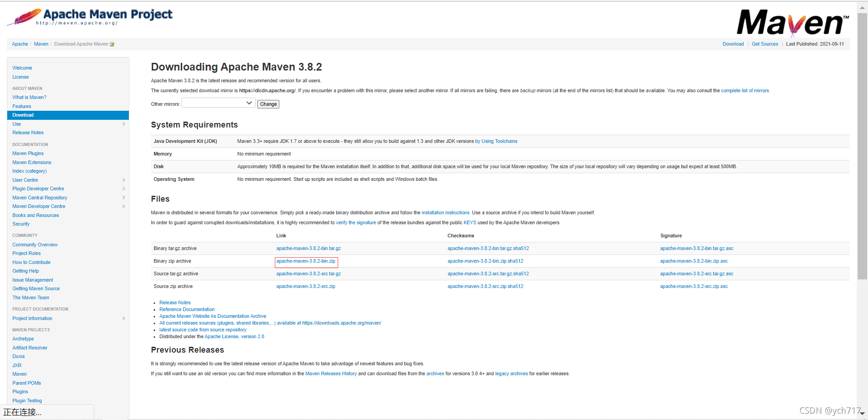Open JXR project link
The image size is (868, 420).
coord(17,365)
